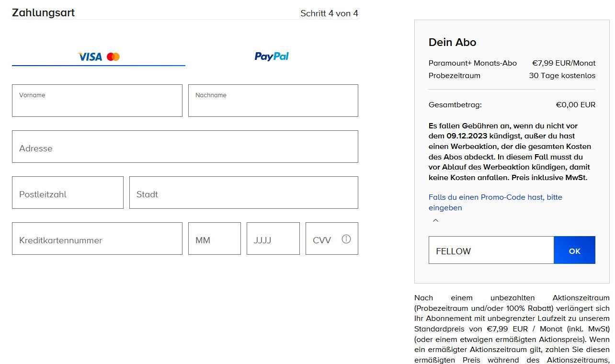
Task: Click the promo code field containing FELLOW
Action: 491,250
